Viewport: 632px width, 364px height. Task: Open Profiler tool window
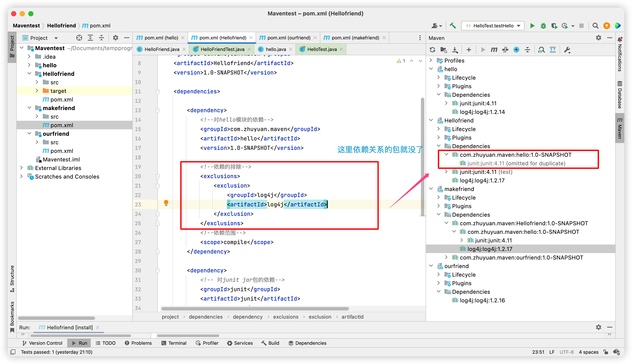click(207, 343)
